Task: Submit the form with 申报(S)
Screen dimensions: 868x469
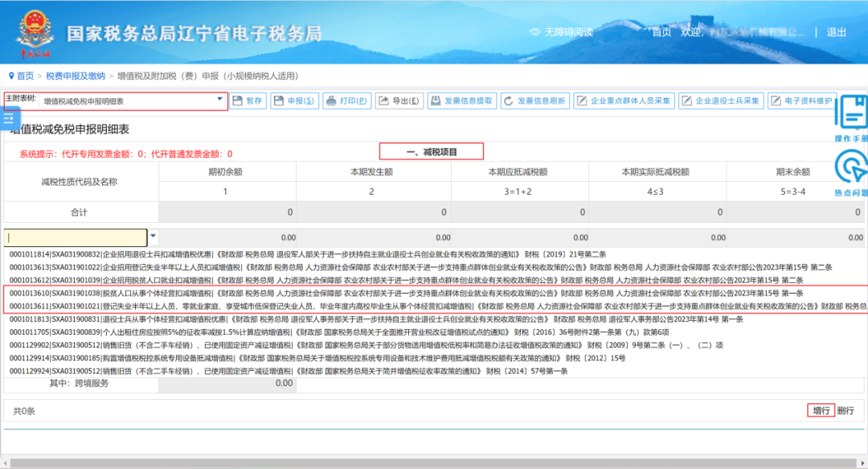Action: pos(294,101)
